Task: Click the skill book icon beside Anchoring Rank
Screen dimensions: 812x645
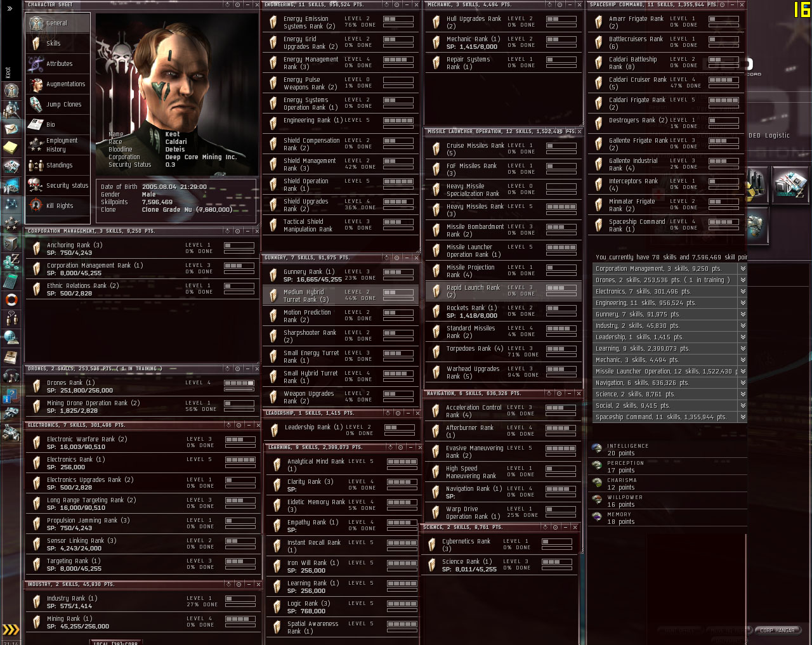Action: pyautogui.click(x=37, y=249)
